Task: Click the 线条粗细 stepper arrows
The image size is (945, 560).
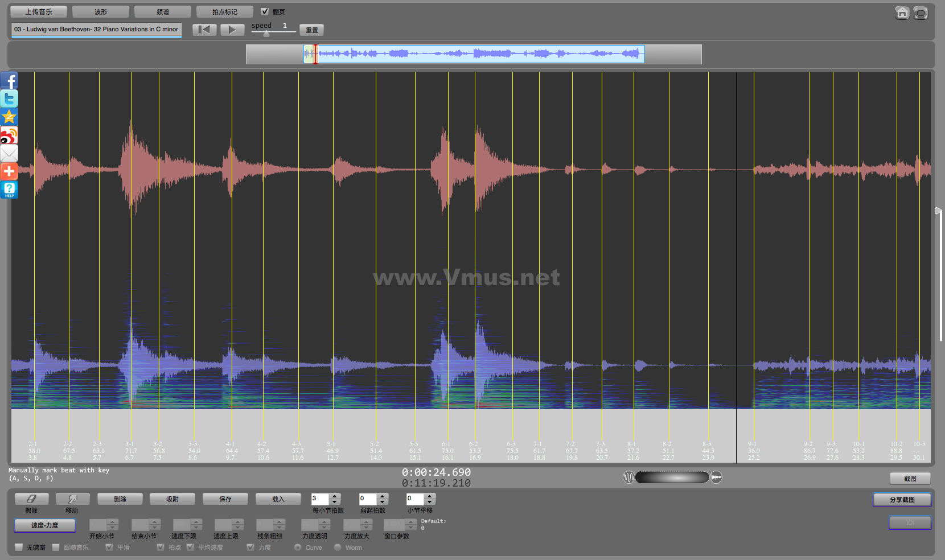Action: coord(280,525)
